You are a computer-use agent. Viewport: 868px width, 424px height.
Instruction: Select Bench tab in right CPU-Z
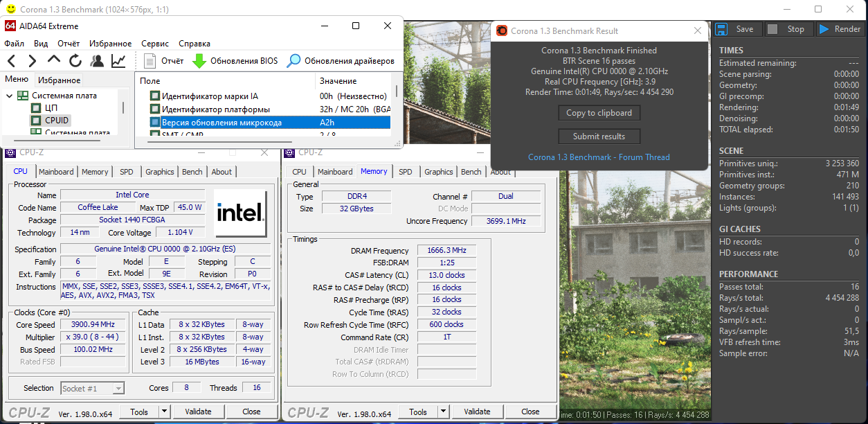(471, 172)
